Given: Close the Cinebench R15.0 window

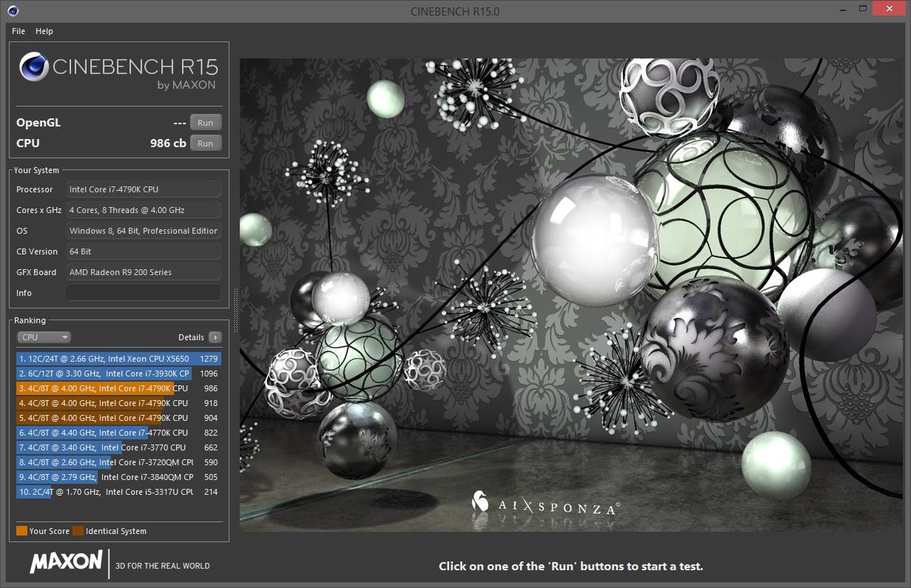Looking at the screenshot, I should point(888,9).
